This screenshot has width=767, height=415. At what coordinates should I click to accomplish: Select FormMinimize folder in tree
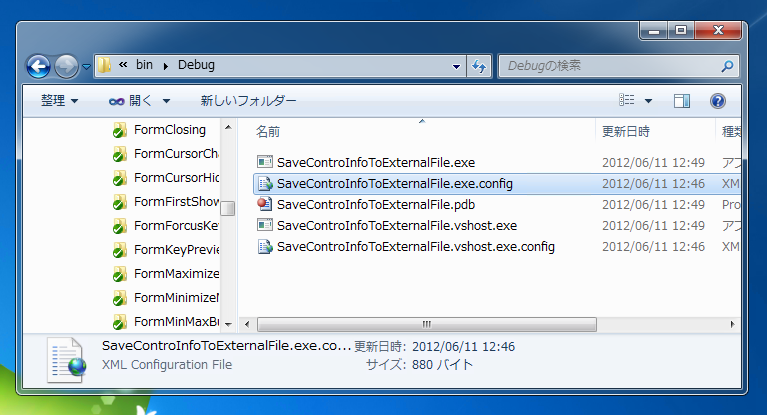(x=177, y=298)
